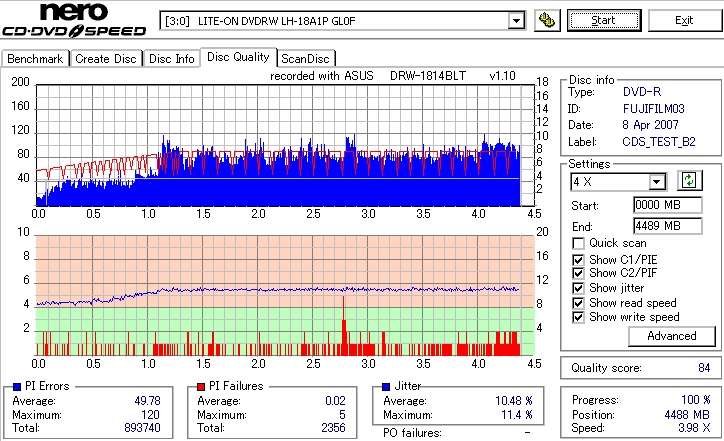Click the Speed value 3.98 X
The height and width of the screenshot is (441, 724).
click(694, 428)
